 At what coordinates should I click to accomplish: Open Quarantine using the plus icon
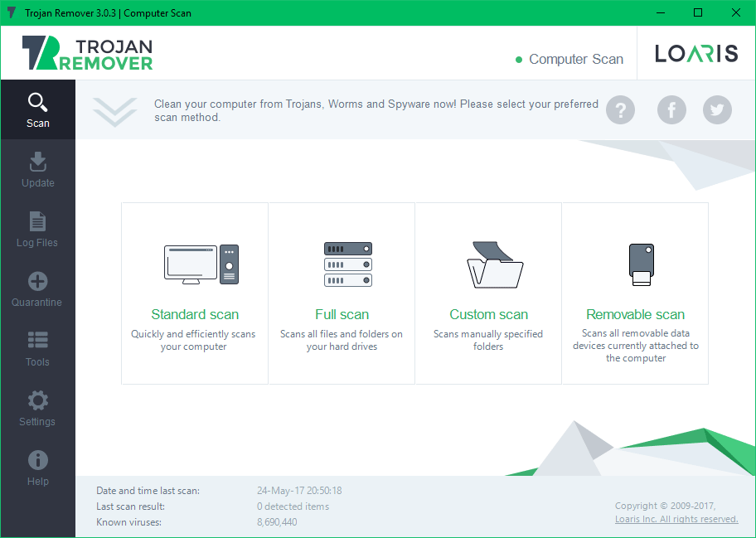click(x=37, y=281)
